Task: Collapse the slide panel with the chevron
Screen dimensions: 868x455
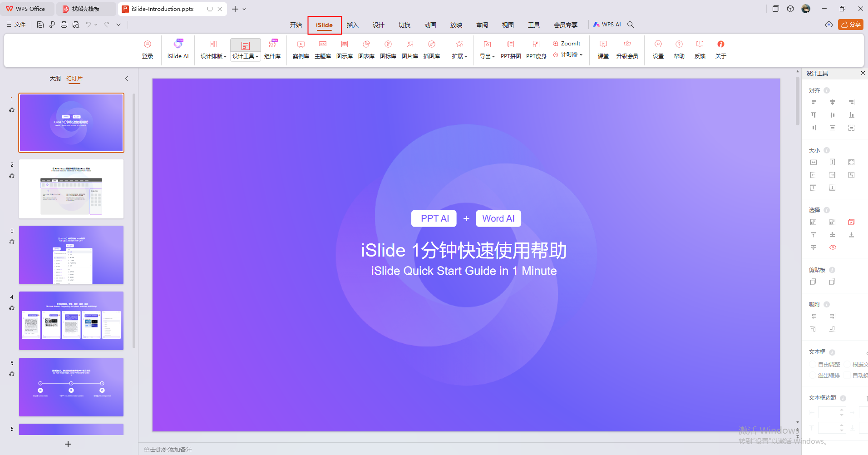Action: tap(127, 79)
